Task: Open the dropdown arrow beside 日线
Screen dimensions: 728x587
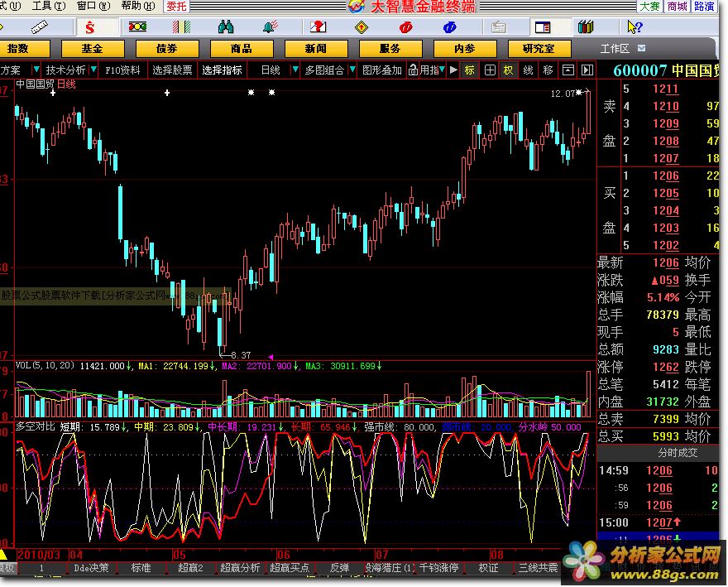Action: click(x=295, y=70)
